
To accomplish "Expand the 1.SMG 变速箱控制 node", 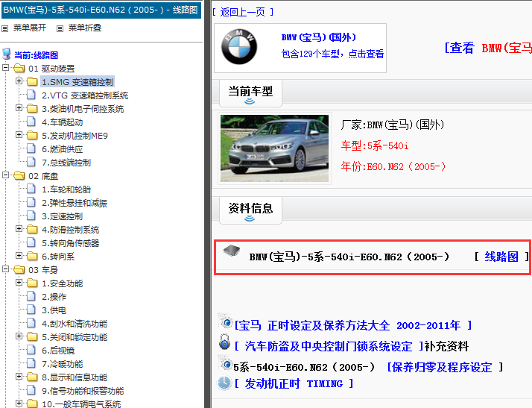I will [19, 81].
